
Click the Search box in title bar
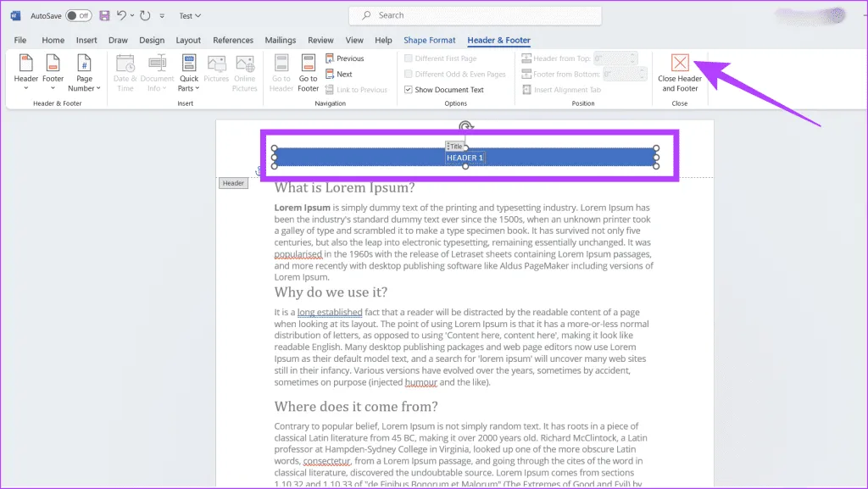[x=475, y=15]
